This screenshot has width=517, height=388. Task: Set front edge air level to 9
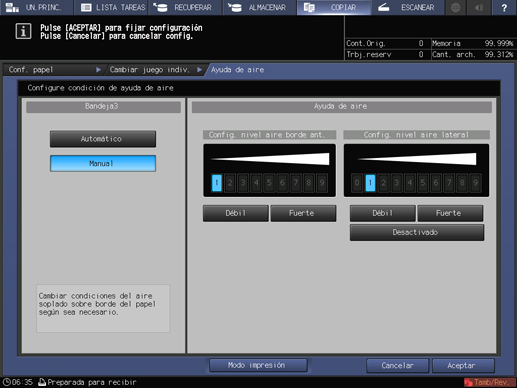tap(322, 183)
